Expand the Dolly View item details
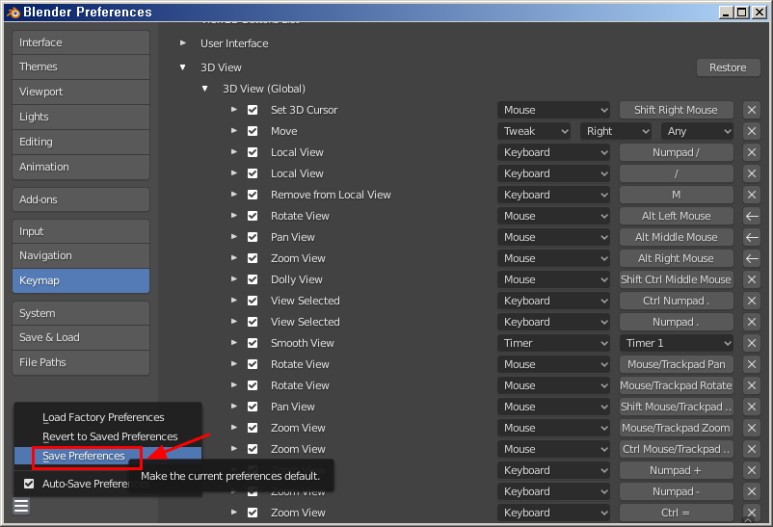The width and height of the screenshot is (773, 527). (x=234, y=279)
